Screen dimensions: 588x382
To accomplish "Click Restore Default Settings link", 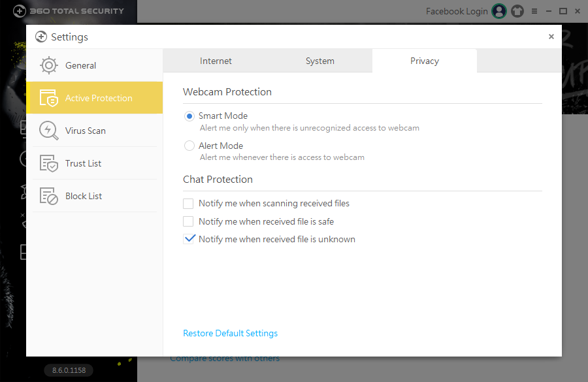I will (230, 333).
